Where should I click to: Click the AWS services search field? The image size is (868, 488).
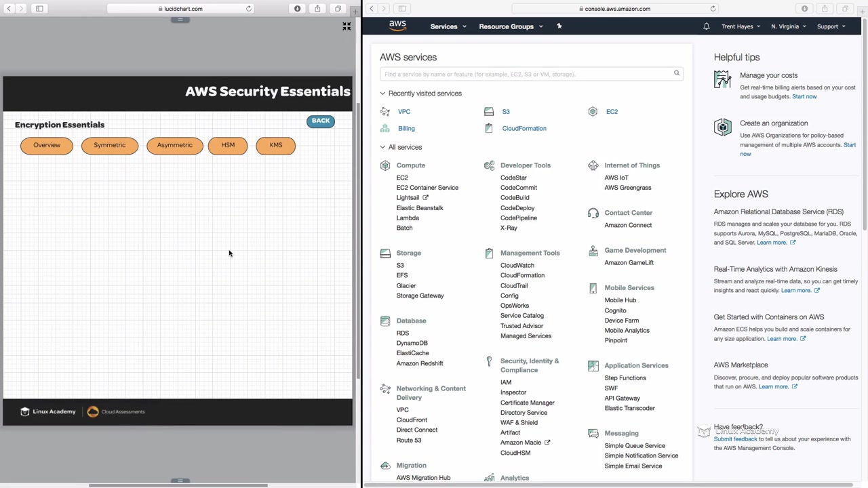click(x=532, y=74)
